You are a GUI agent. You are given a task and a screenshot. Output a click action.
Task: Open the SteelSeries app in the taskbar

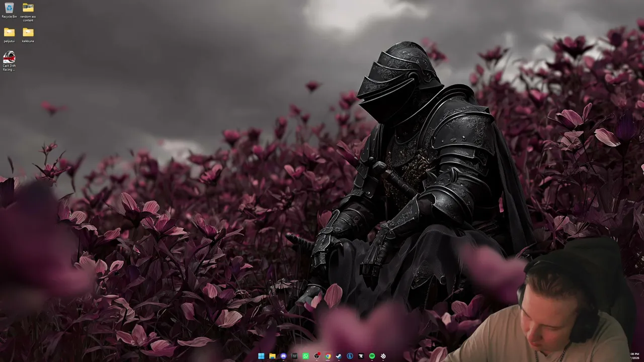383,356
